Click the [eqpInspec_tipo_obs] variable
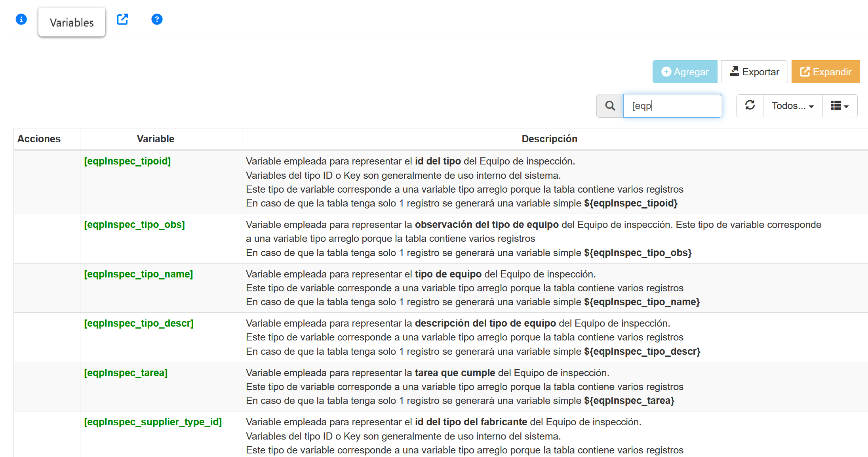Image resolution: width=868 pixels, height=457 pixels. point(134,225)
